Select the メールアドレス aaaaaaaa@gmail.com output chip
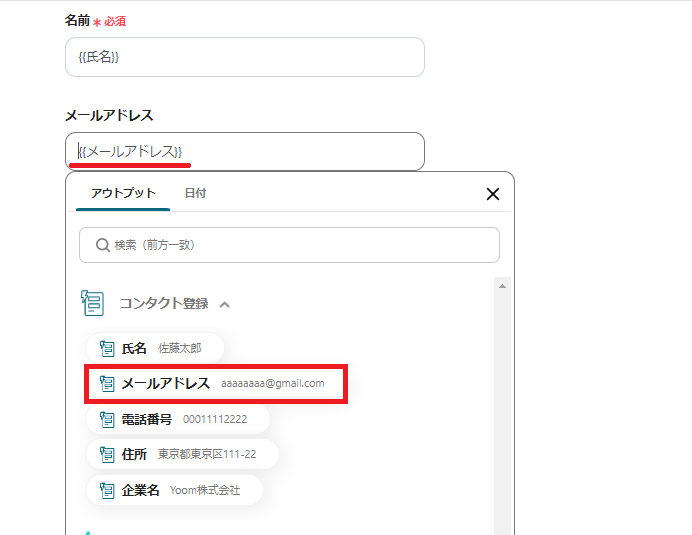The height and width of the screenshot is (535, 692). point(216,384)
